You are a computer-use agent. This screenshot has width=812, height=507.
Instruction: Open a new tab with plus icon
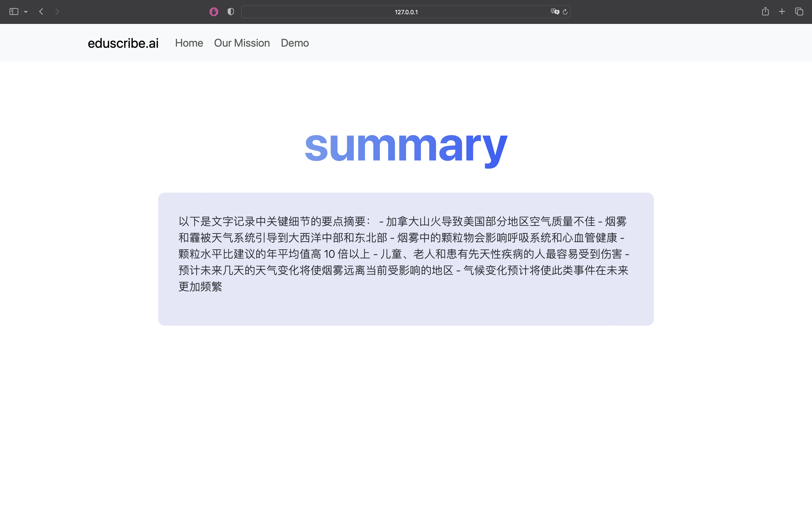coord(782,12)
